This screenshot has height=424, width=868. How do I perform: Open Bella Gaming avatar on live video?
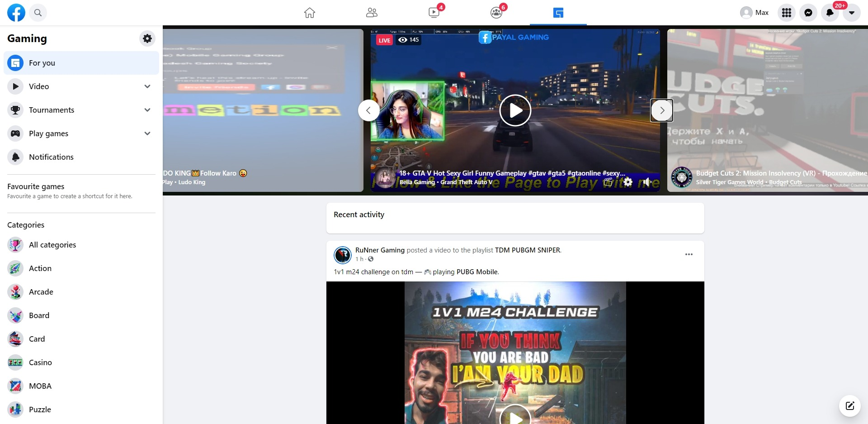386,178
